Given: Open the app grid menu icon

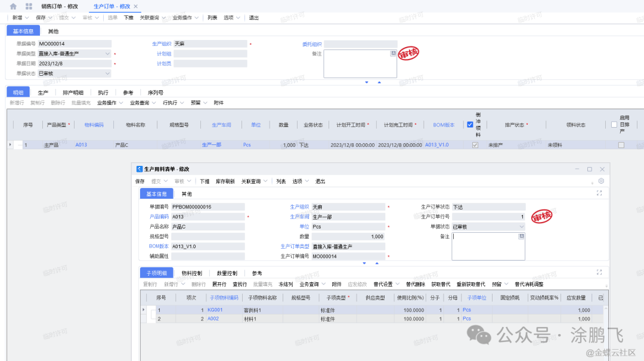Looking at the screenshot, I should [x=29, y=6].
